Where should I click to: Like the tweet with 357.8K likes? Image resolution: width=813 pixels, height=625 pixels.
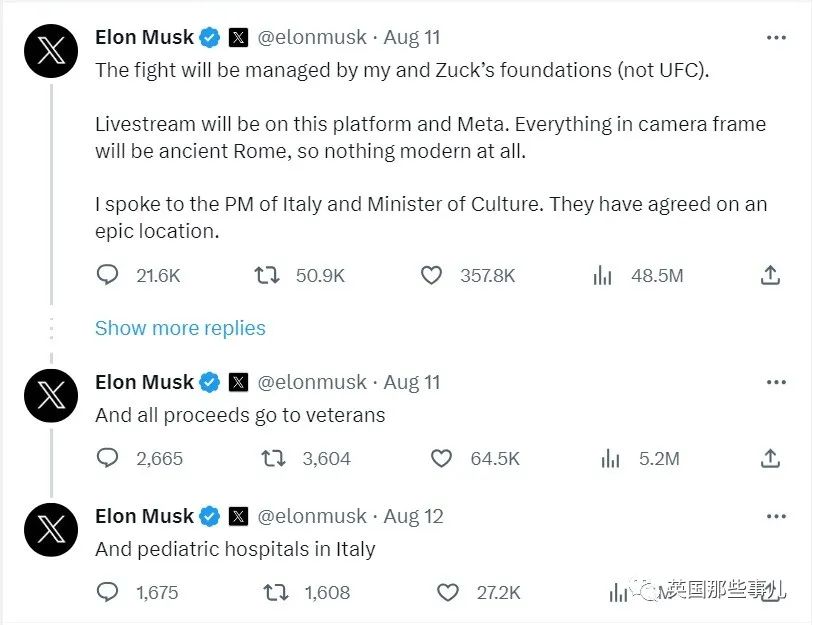[x=431, y=275]
